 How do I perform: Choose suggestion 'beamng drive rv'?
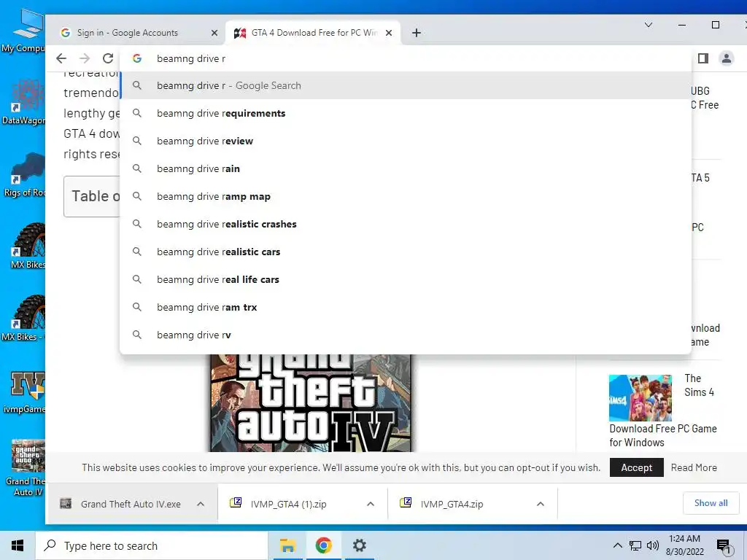click(x=406, y=335)
